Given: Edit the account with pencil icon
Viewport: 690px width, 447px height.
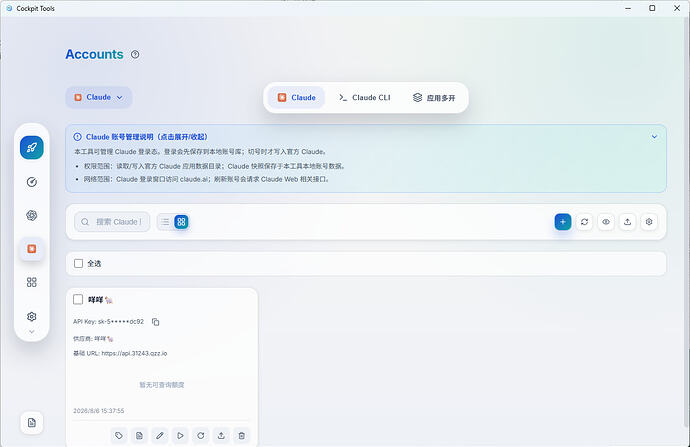Looking at the screenshot, I should 160,436.
